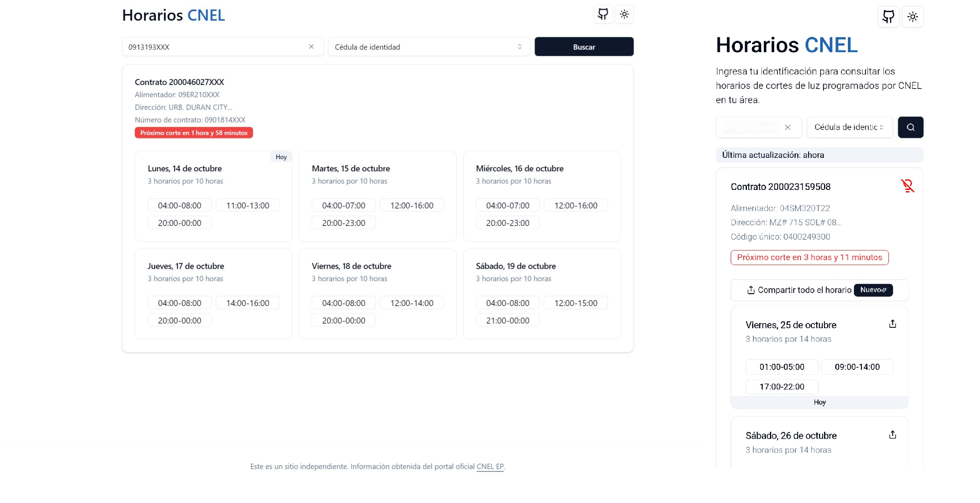980x503 pixels.
Task: Click 'Última actualización: ahora' status bar
Action: [819, 155]
